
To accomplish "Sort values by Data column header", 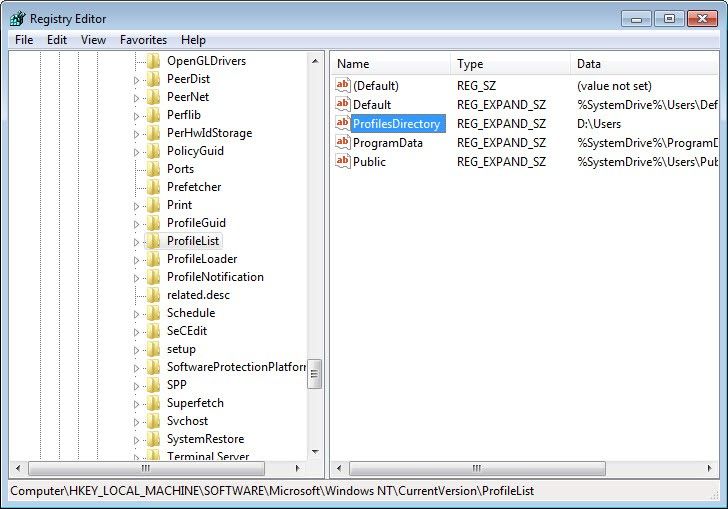I will (644, 64).
